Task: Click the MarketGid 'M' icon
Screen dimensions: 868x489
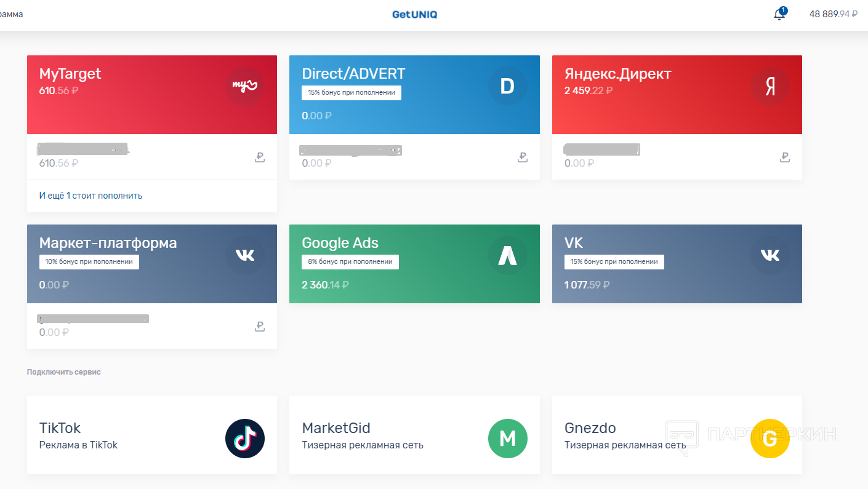Action: click(507, 439)
